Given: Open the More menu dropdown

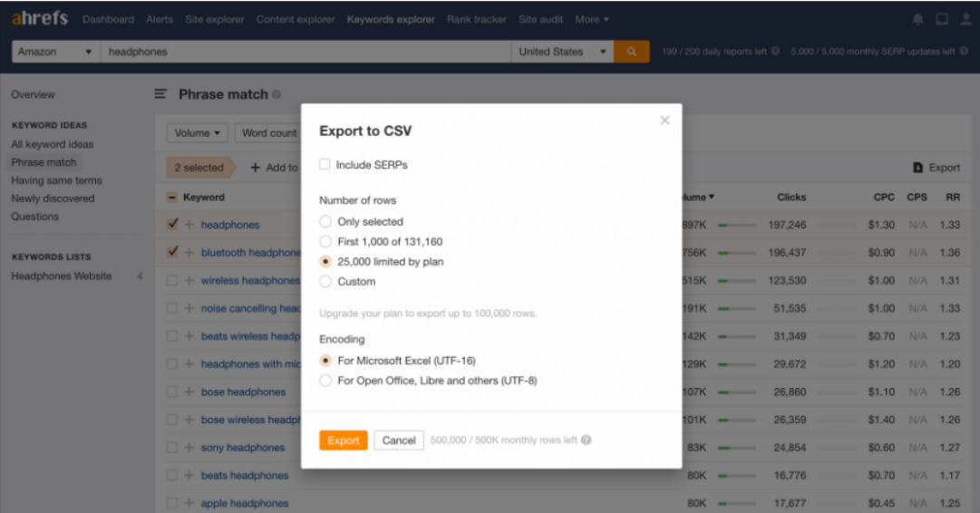Looking at the screenshot, I should point(591,19).
